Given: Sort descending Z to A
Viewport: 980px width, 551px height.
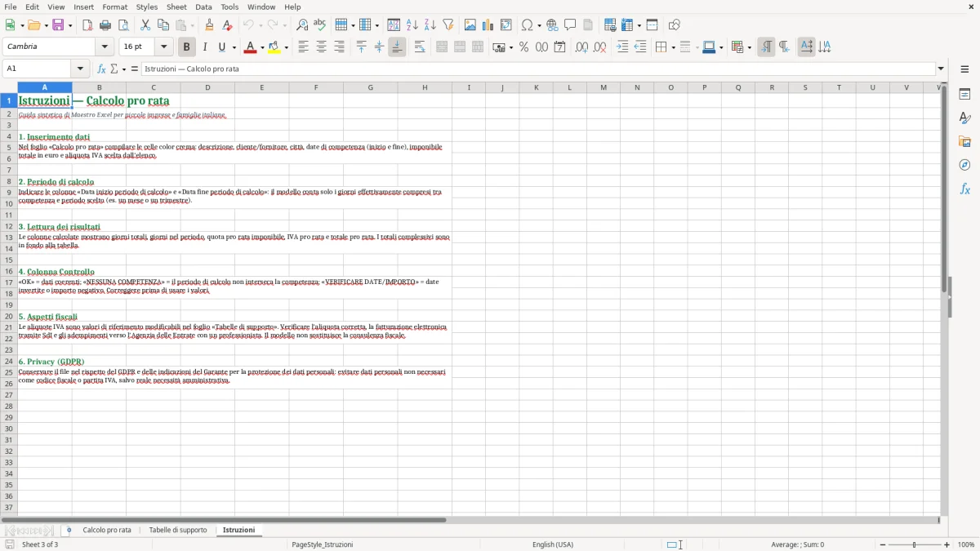Looking at the screenshot, I should click(x=430, y=25).
